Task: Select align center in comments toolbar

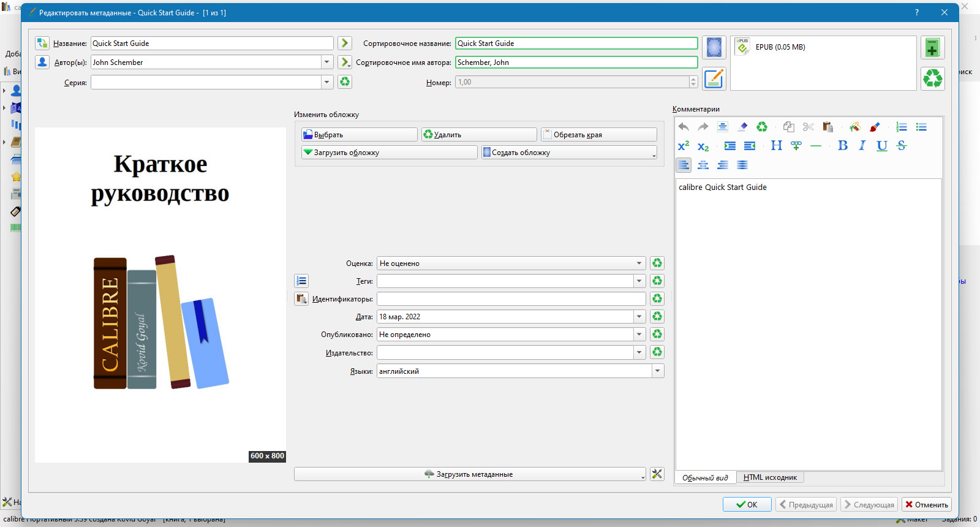Action: [x=703, y=165]
